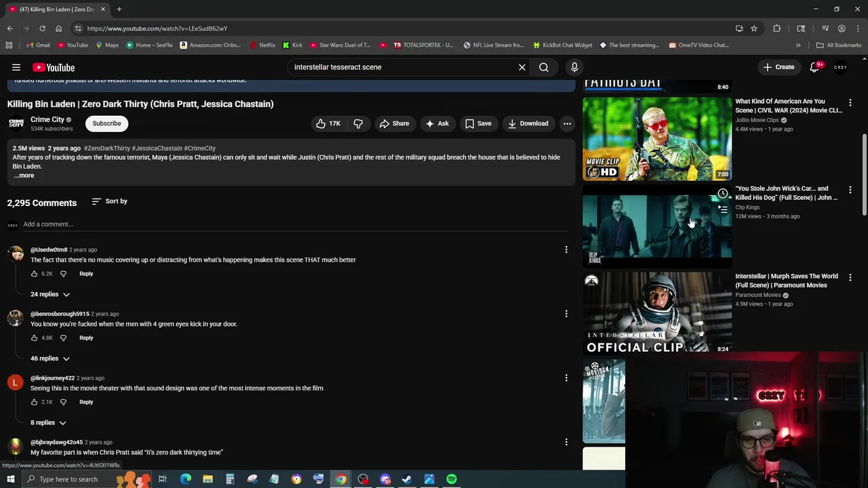Open options menu for @Usedw0tm8 comment
Viewport: 868px width, 488px height.
(566, 249)
